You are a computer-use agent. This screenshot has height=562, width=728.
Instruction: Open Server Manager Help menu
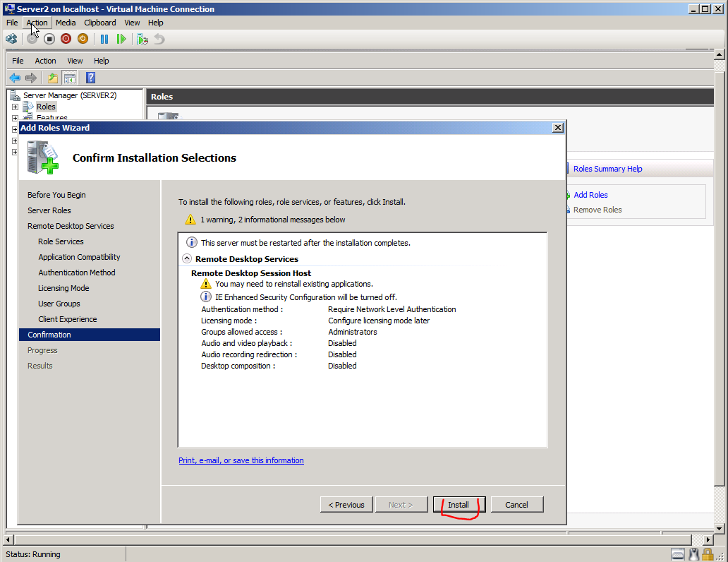101,61
